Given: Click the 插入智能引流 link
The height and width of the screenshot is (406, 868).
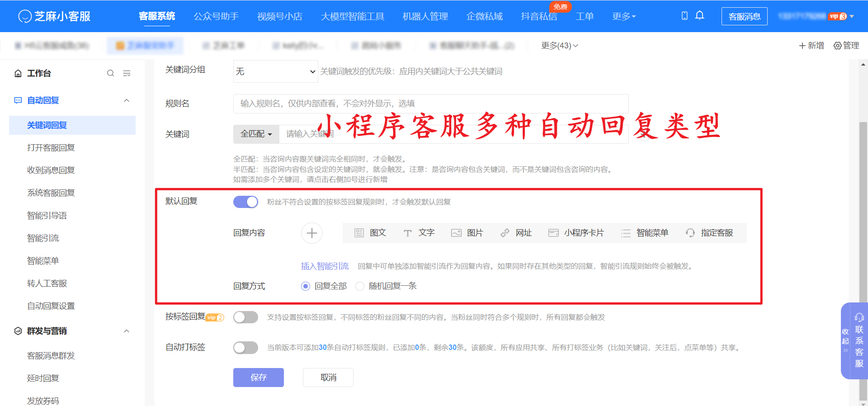Looking at the screenshot, I should (x=325, y=266).
